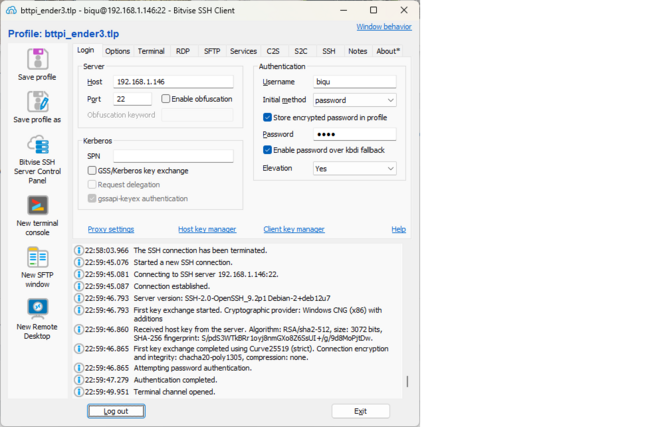The width and height of the screenshot is (650, 427).
Task: Open a New terminal console
Action: pos(37,205)
